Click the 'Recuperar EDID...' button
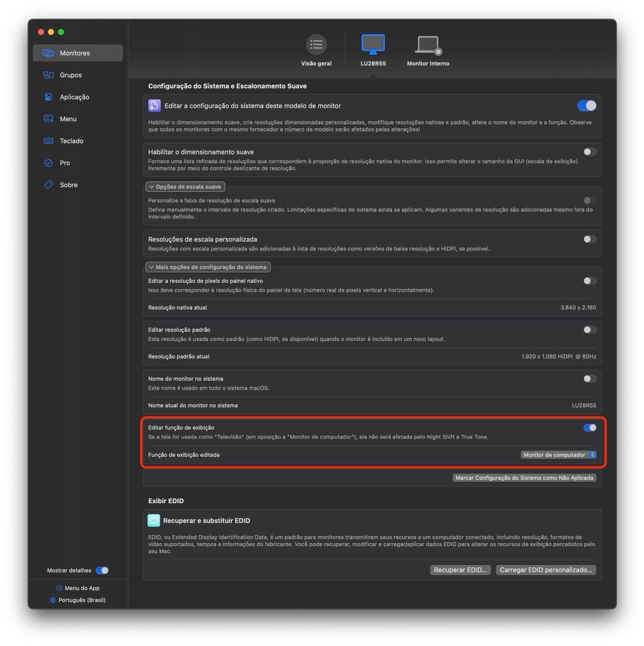 (x=460, y=570)
